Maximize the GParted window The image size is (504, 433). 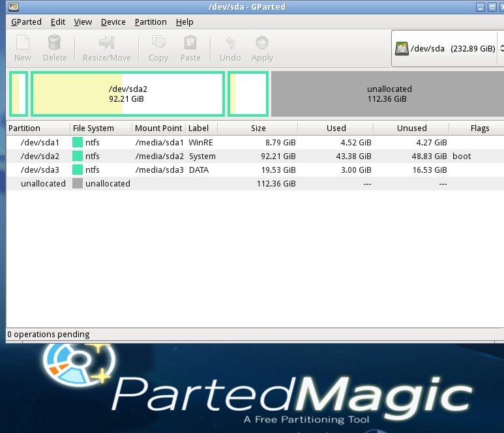point(492,7)
